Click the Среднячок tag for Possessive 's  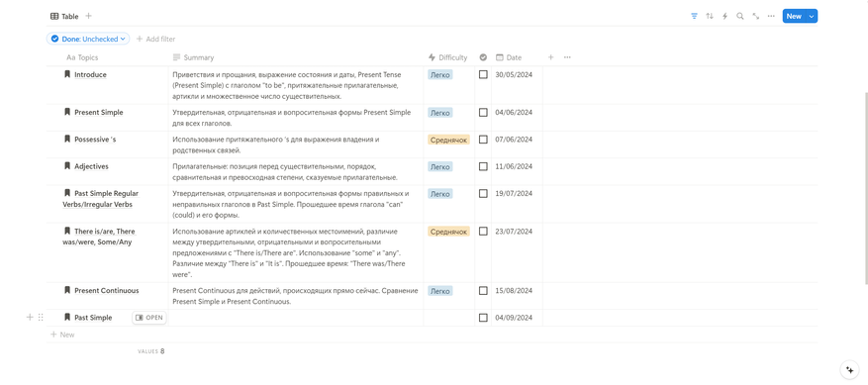tap(449, 140)
